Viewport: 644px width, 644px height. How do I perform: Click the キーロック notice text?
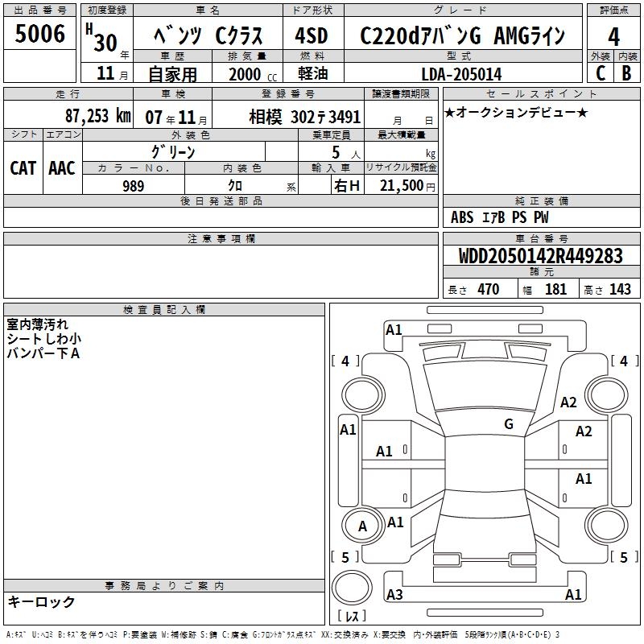tap(42, 602)
